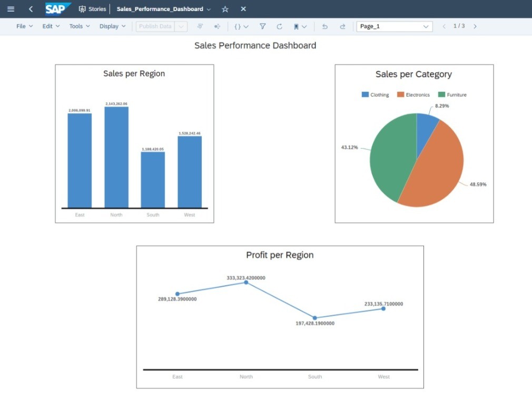
Task: Undo the last action
Action: click(x=324, y=26)
